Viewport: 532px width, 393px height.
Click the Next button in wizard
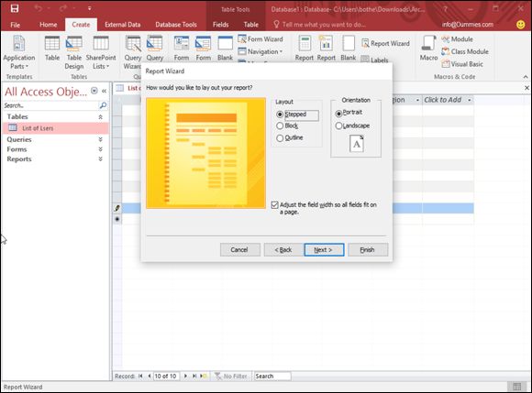click(324, 250)
